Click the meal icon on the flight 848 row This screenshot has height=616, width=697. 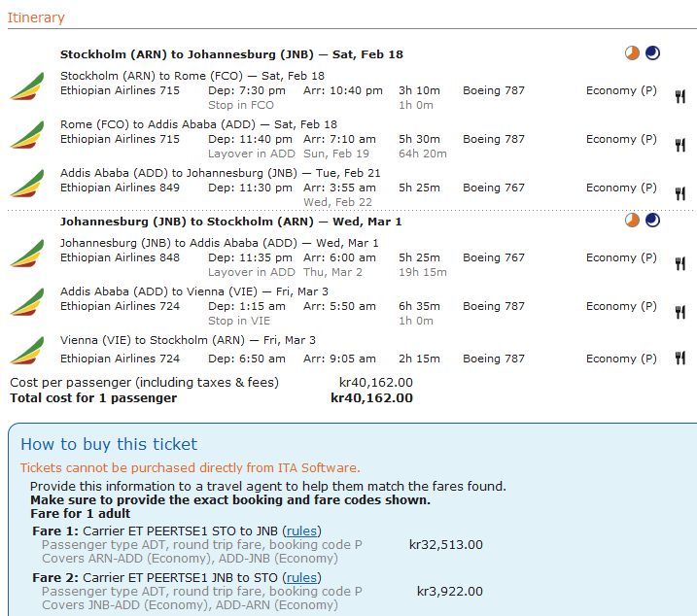click(x=680, y=263)
